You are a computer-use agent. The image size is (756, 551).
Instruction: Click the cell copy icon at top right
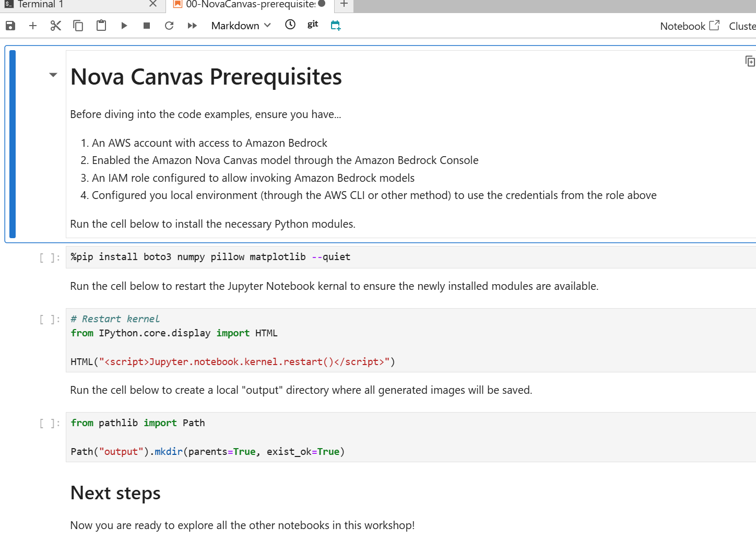[750, 61]
